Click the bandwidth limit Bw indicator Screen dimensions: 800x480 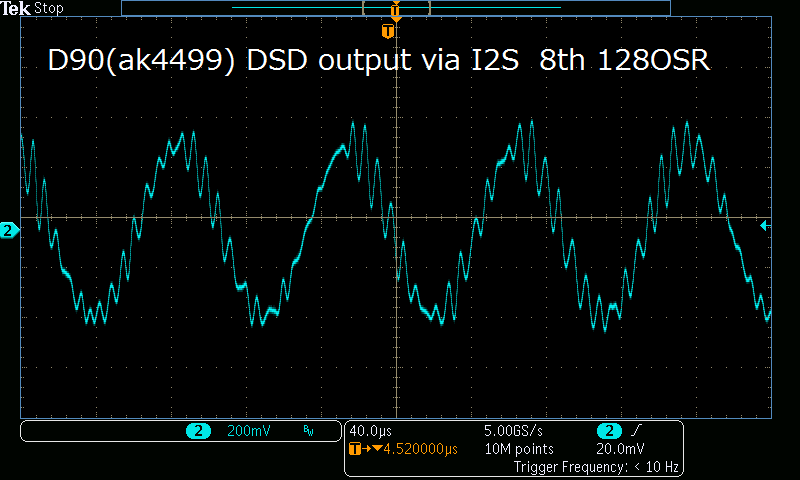[x=308, y=431]
